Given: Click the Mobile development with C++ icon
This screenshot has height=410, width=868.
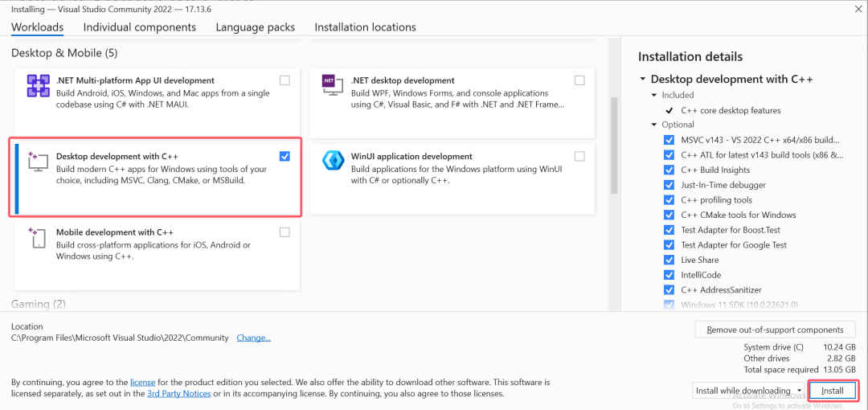Looking at the screenshot, I should click(39, 237).
